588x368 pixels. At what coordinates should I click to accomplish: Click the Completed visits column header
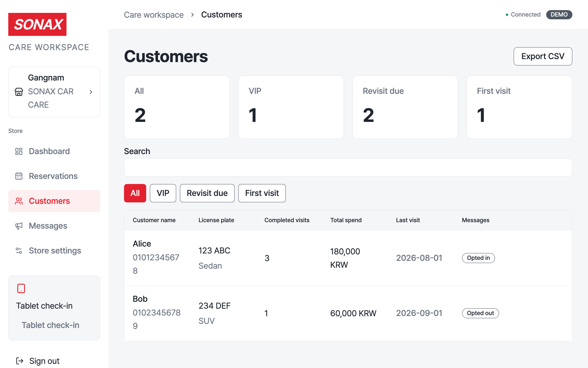[x=287, y=220]
